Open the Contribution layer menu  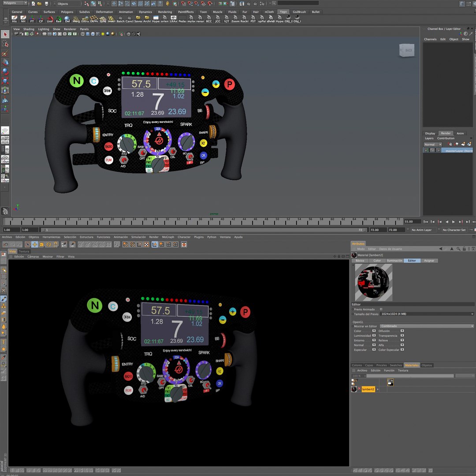[446, 138]
